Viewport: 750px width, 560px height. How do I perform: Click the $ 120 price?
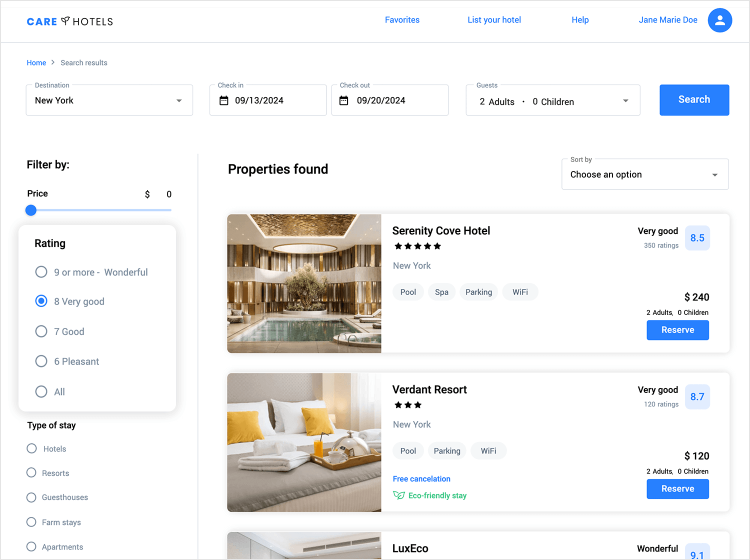pos(696,456)
